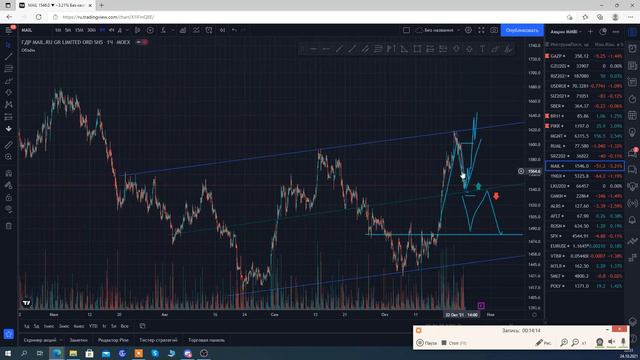
Task: Click the recorder draw pencil button
Action: pos(543,342)
